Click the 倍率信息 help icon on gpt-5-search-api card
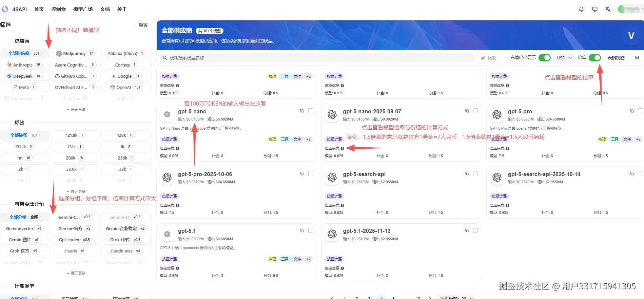This screenshot has height=299, width=644. [x=343, y=205]
